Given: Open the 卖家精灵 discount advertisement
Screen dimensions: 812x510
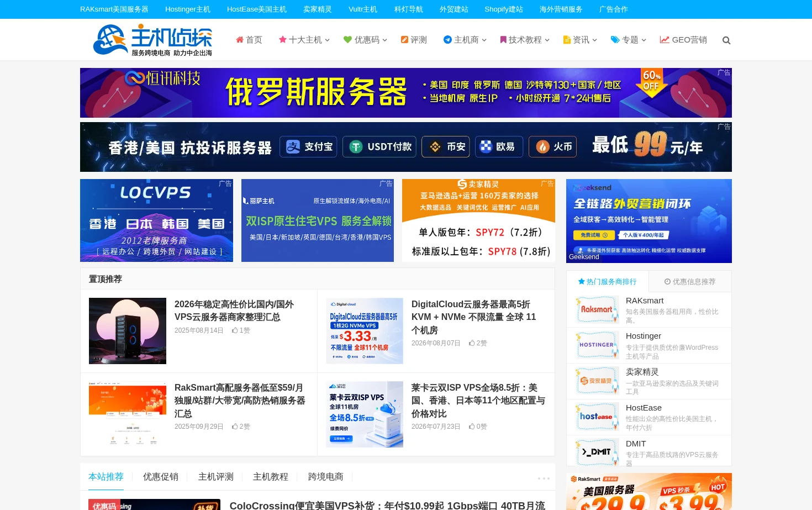Looking at the screenshot, I should click(x=478, y=220).
